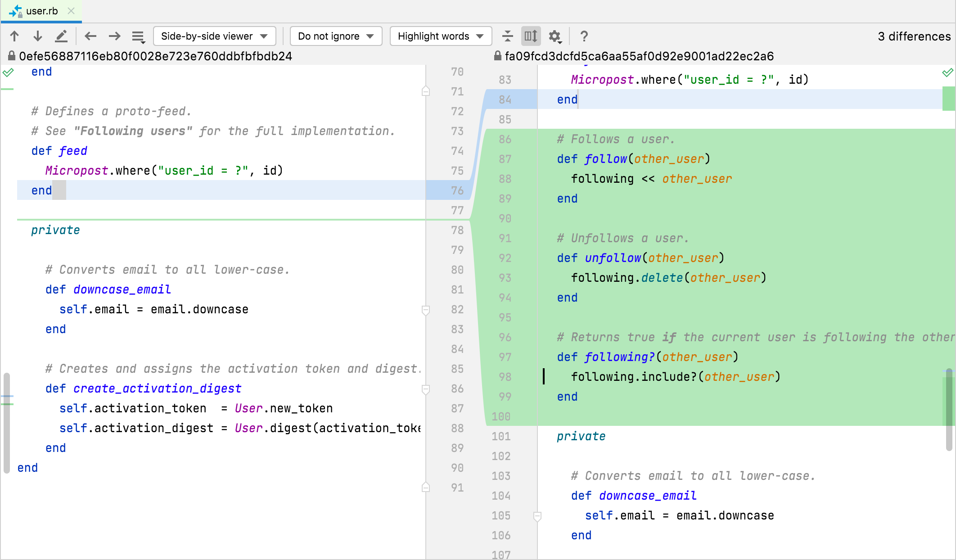
Task: Click the help question mark icon
Action: click(x=584, y=36)
